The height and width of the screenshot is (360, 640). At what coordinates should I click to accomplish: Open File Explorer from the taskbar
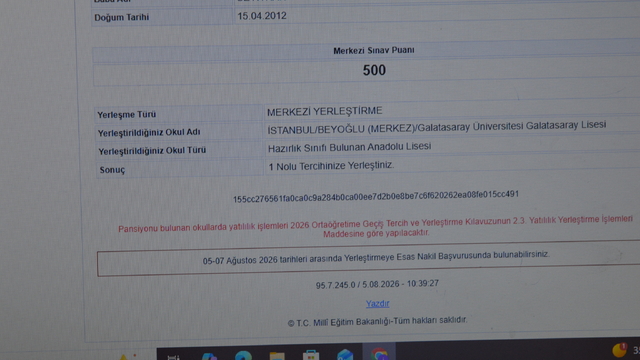[x=277, y=356]
